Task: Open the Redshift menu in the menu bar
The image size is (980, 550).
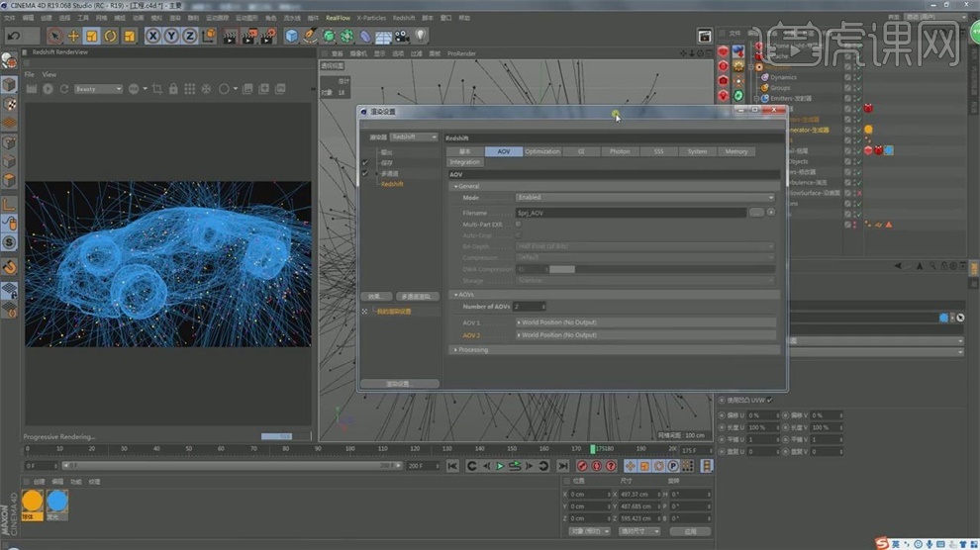Action: click(x=404, y=18)
